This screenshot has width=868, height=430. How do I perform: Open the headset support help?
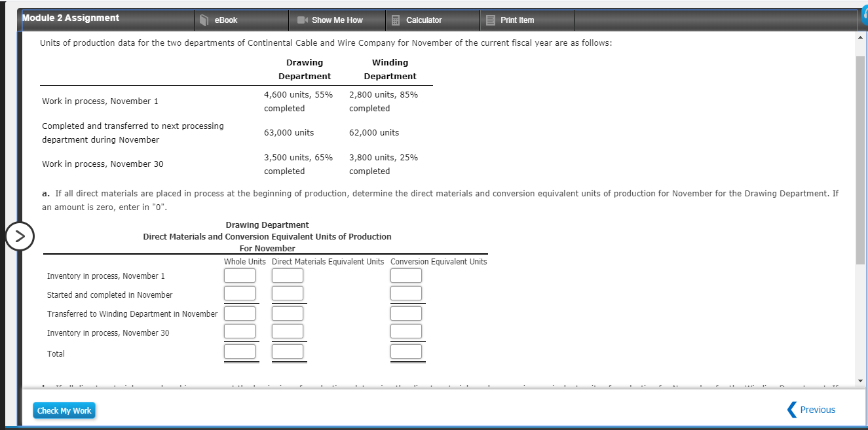pyautogui.click(x=863, y=13)
